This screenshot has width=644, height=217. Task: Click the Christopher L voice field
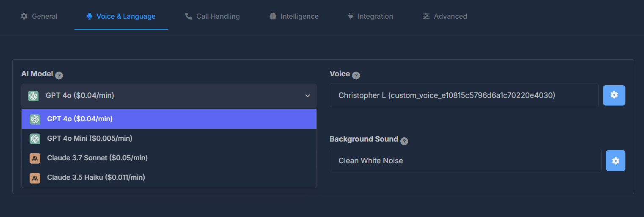tap(464, 95)
